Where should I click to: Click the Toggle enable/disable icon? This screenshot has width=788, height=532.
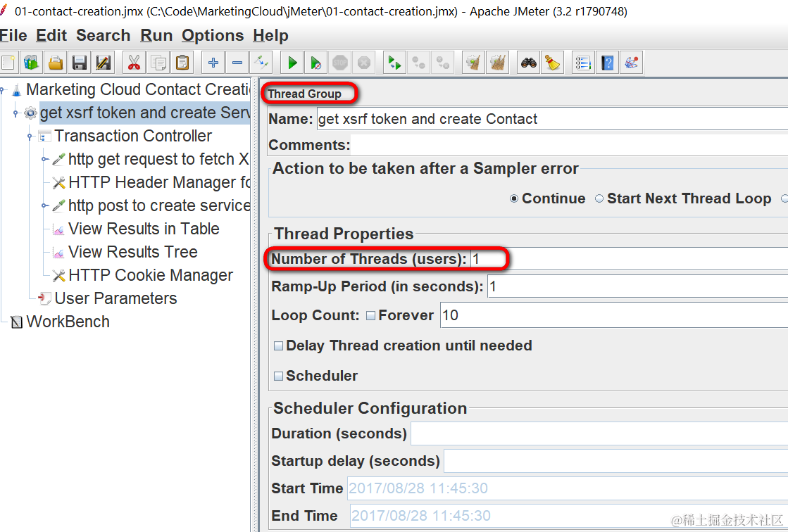coord(261,63)
